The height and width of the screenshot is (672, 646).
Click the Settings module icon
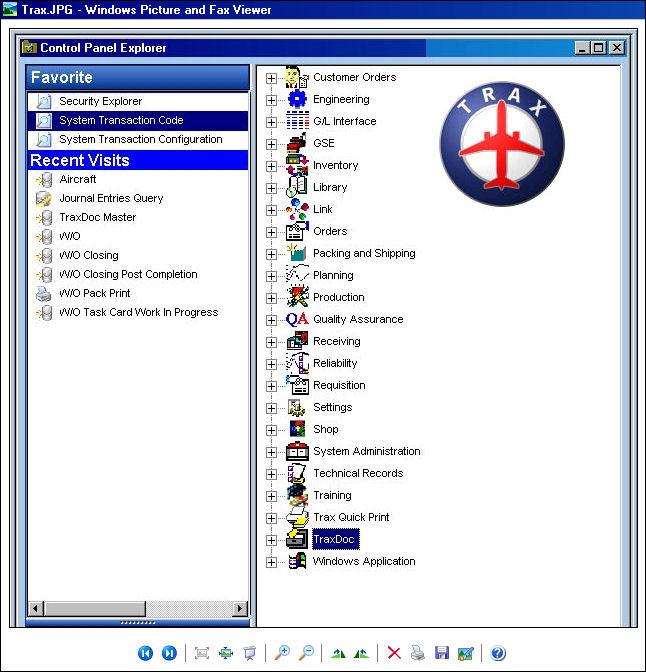[x=297, y=407]
